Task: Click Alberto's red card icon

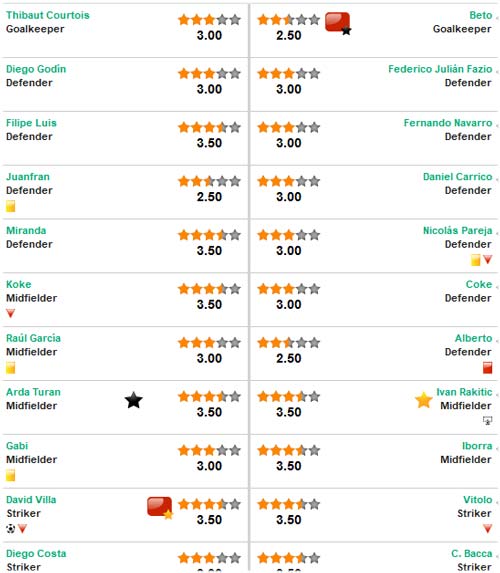Action: 487,368
